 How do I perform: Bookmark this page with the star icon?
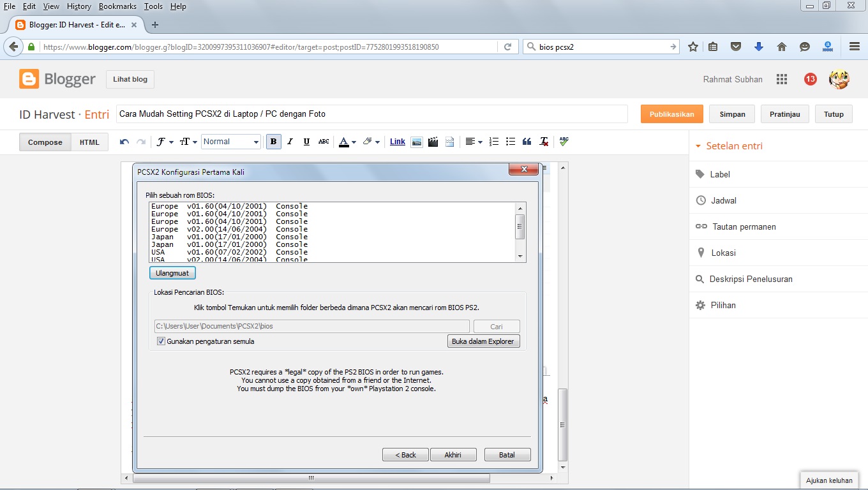(x=693, y=47)
